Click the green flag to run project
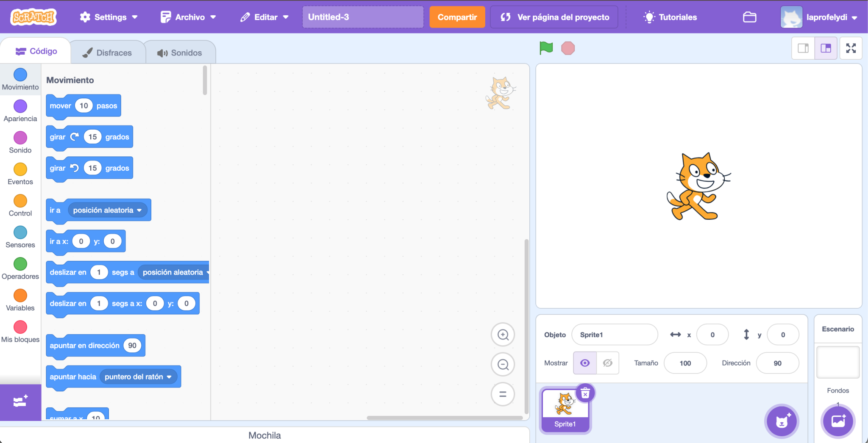The height and width of the screenshot is (443, 868). coord(546,48)
